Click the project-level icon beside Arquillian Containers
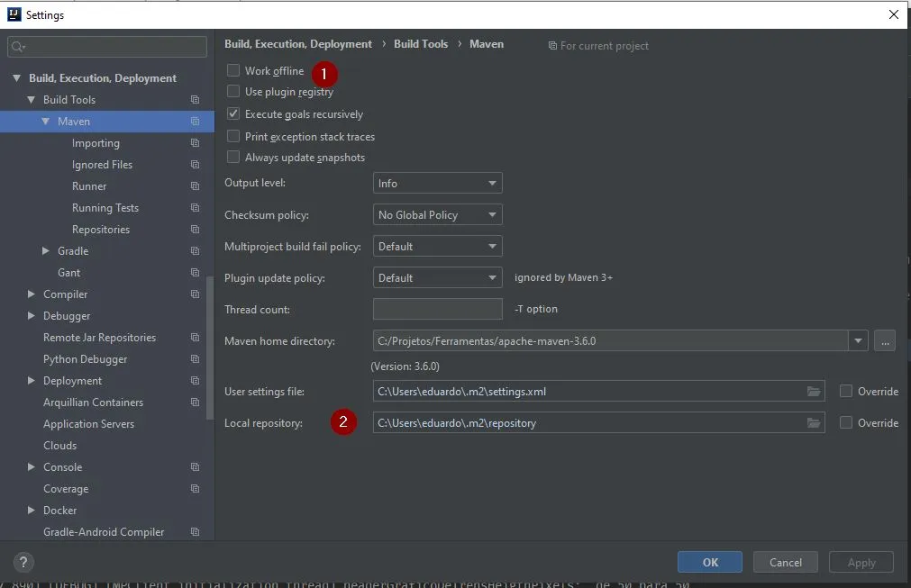Screen dimensions: 911x588 [196, 403]
